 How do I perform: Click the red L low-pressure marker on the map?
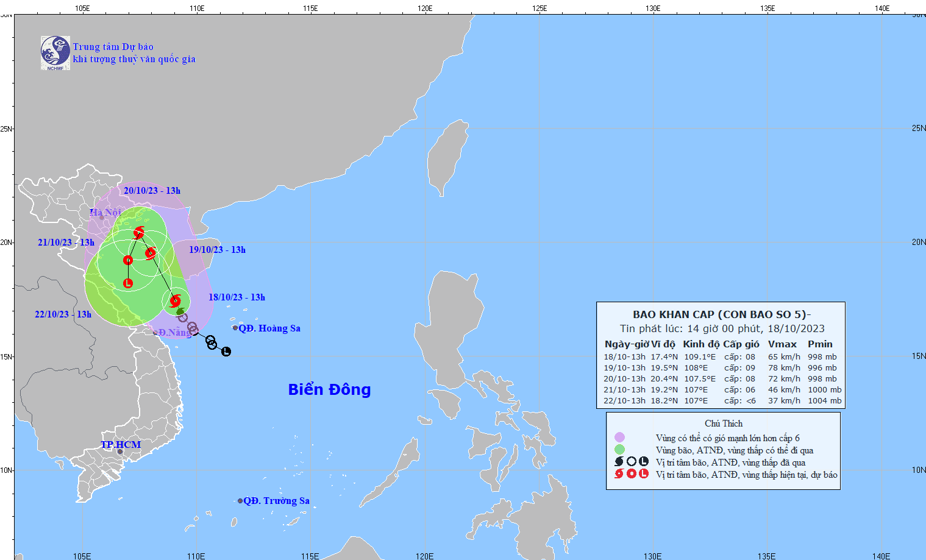coord(128,283)
